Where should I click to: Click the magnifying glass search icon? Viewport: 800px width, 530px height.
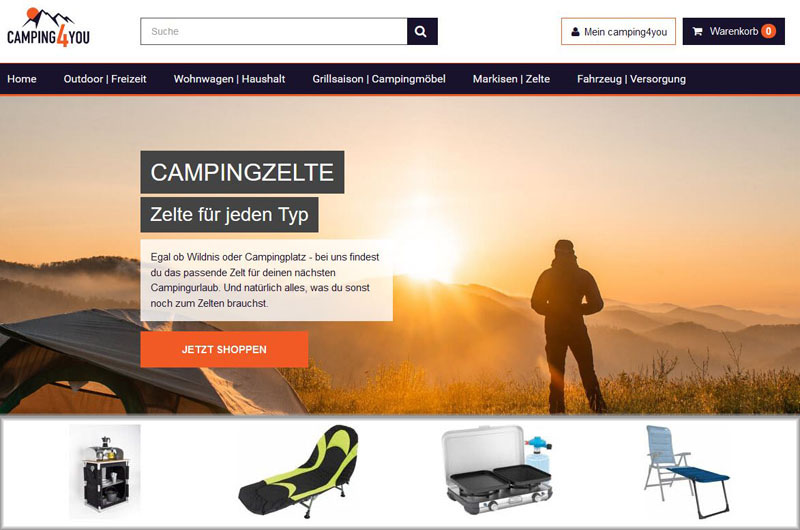click(421, 32)
